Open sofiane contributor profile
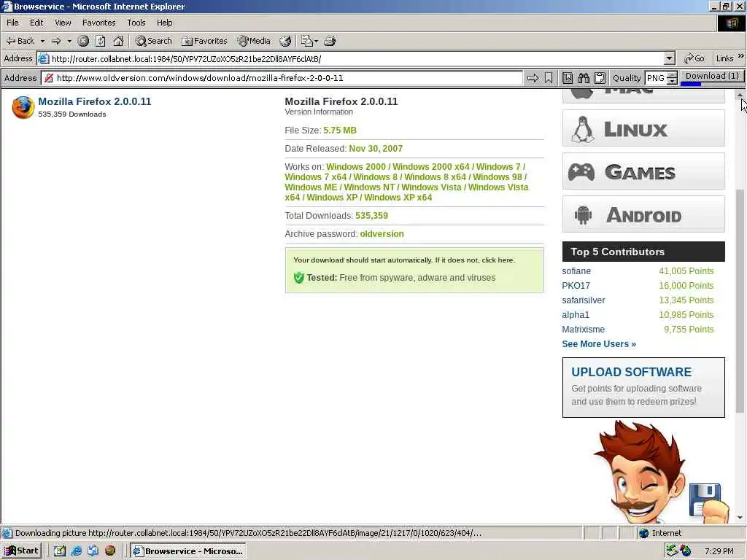The width and height of the screenshot is (747, 560). [576, 271]
